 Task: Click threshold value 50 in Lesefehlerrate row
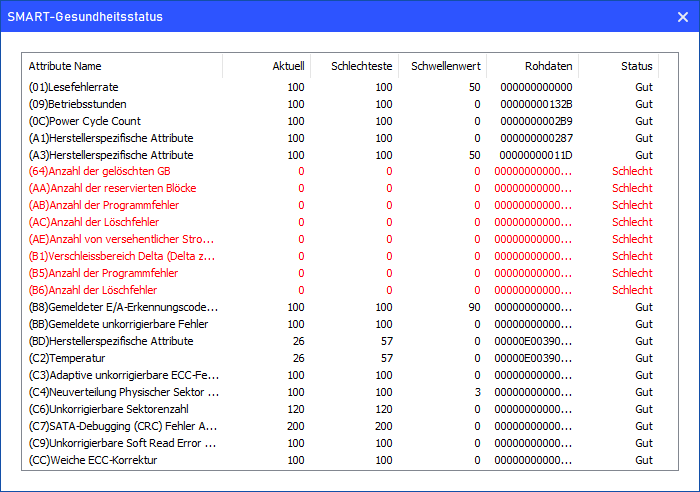(x=475, y=87)
